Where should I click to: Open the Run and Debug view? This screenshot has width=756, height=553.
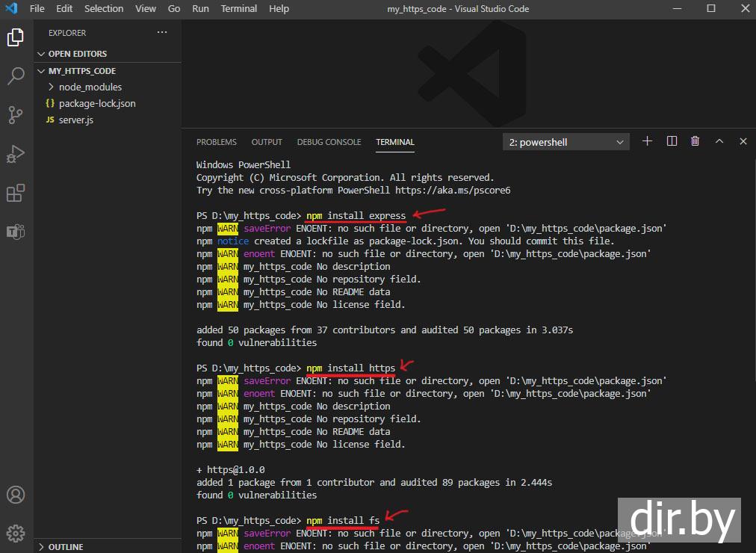click(x=16, y=154)
